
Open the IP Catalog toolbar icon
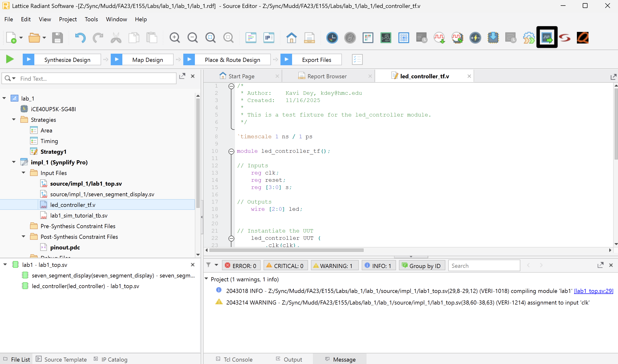[269, 37]
